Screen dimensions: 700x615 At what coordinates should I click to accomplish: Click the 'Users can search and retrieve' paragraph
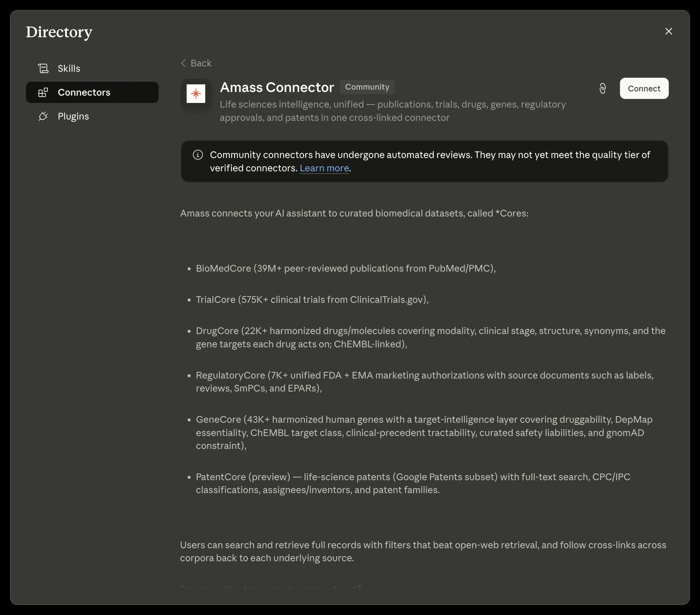coord(423,551)
